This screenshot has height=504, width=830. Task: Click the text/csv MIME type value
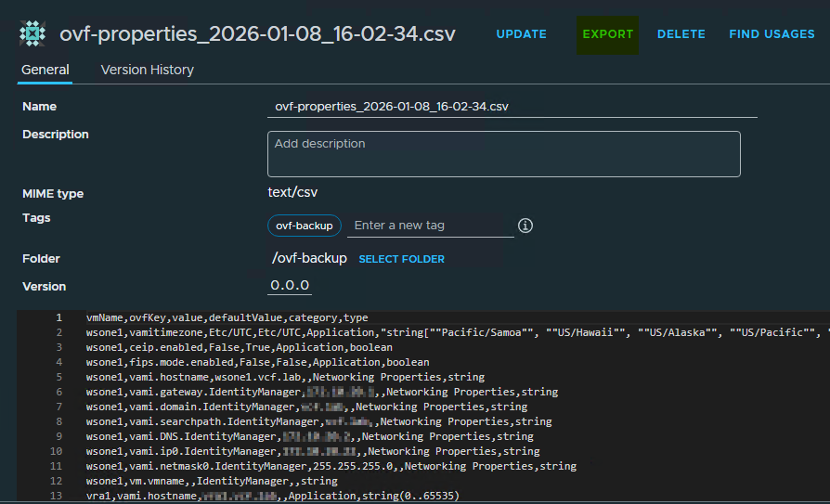(292, 192)
